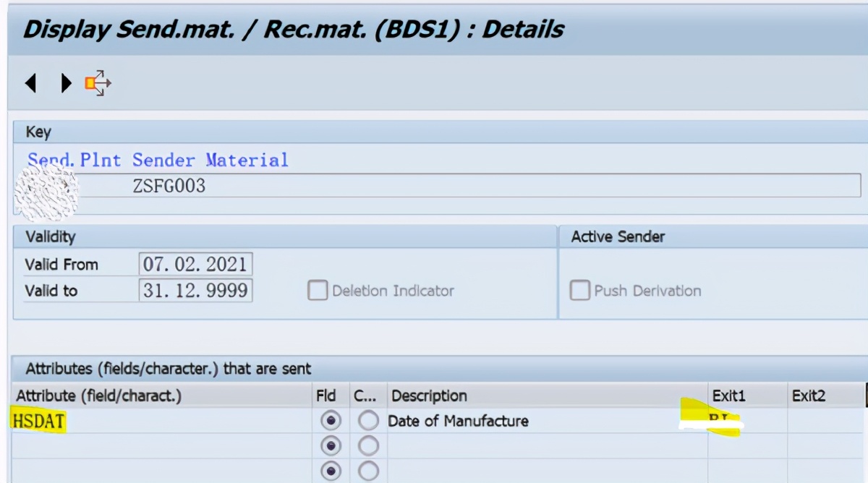Click the Send.Plnt Sender Material label
This screenshot has width=868, height=483.
[157, 160]
